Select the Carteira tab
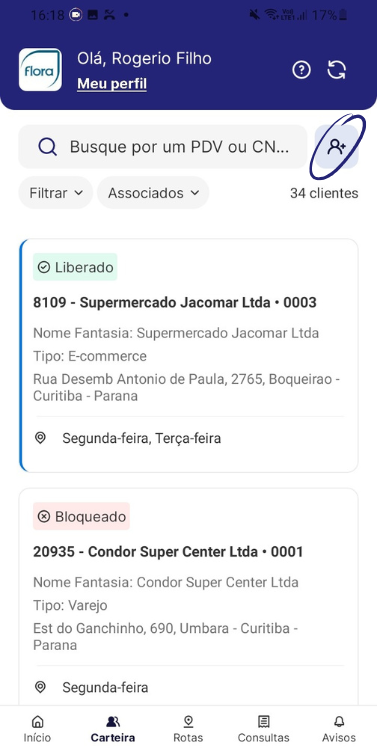This screenshot has width=377, height=750. coord(113,728)
